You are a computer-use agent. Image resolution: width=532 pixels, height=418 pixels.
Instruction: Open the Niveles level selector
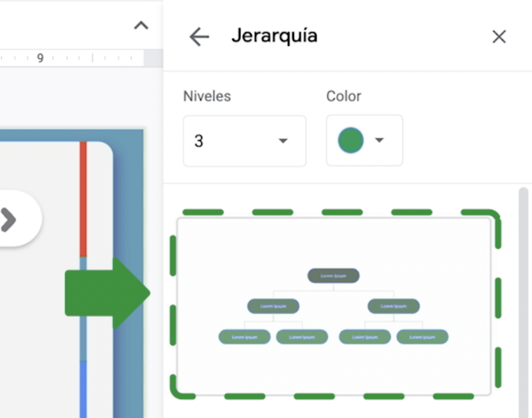244,141
